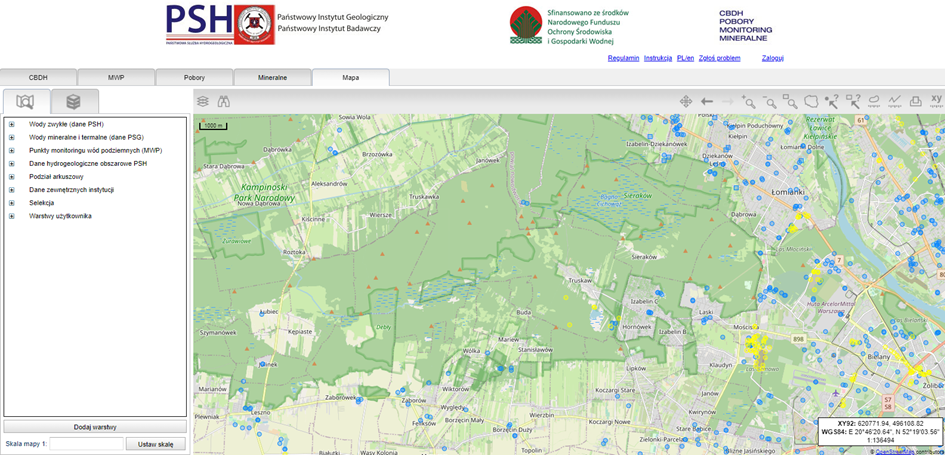Click the Zaloguj login link
Viewport: 945px width, 455px height.
pyautogui.click(x=772, y=58)
